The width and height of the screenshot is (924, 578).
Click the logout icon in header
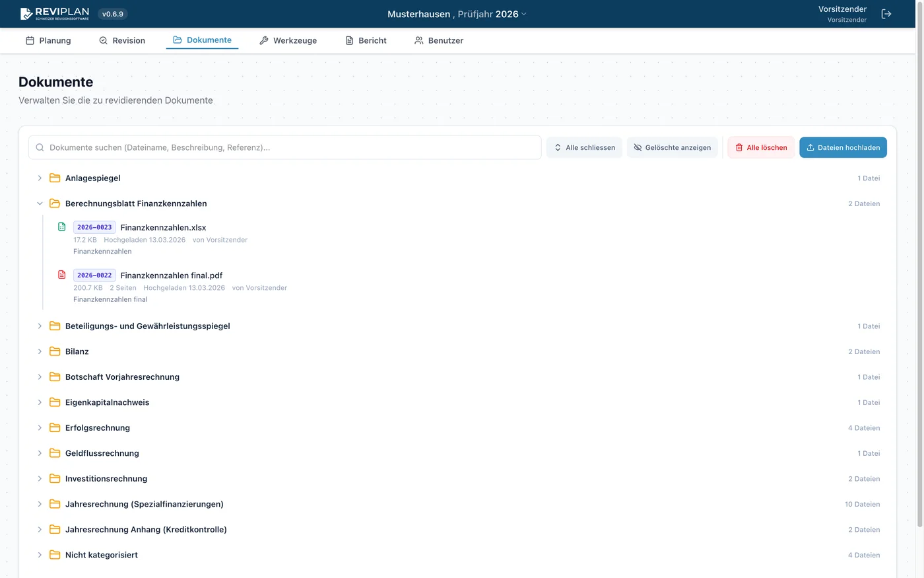coord(886,14)
